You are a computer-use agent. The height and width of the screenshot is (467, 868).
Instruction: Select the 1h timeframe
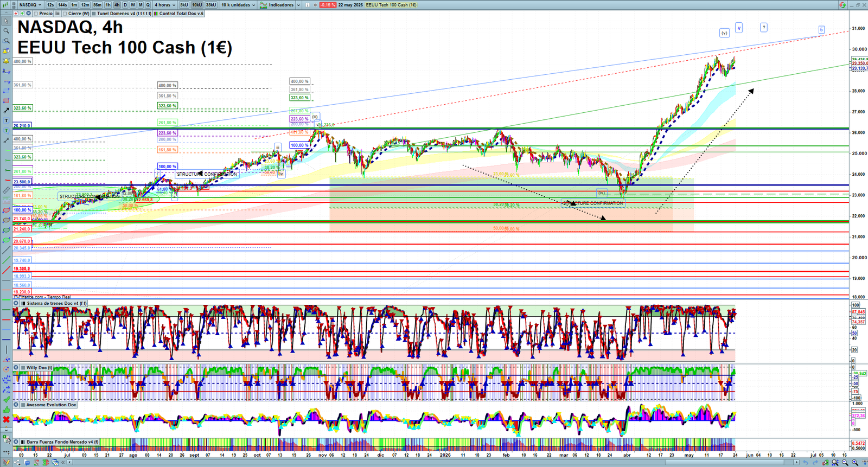pyautogui.click(x=108, y=5)
